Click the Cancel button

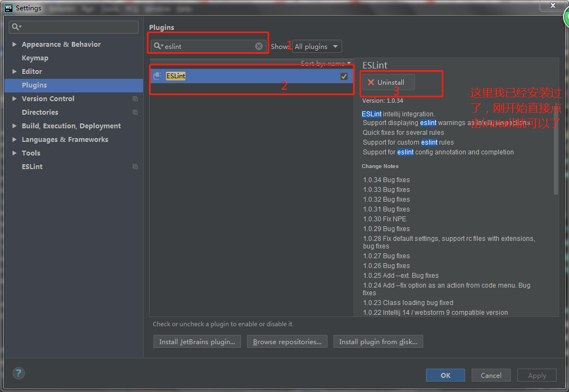click(x=491, y=375)
